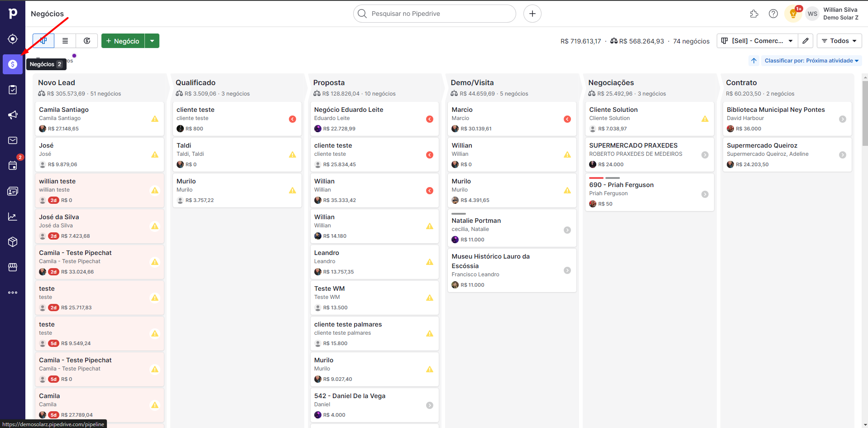Open Campaigns megaphone icon in sidebar
Screen dimensions: 868x428
pos(13,115)
